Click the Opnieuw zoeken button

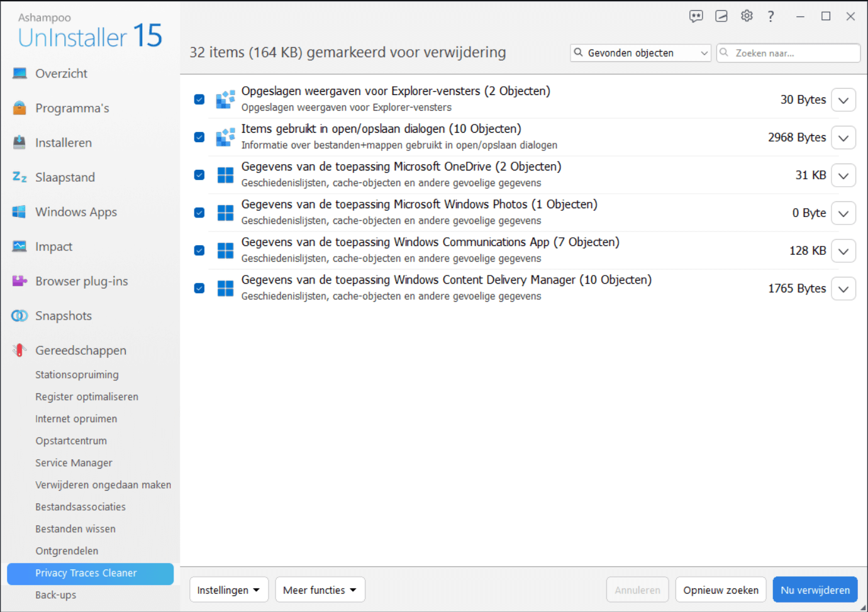(x=721, y=590)
